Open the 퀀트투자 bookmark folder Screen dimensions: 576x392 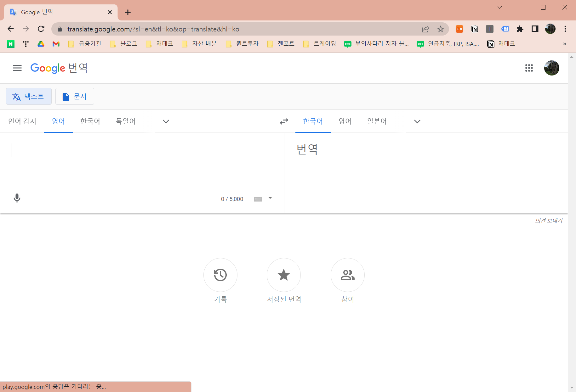(242, 44)
